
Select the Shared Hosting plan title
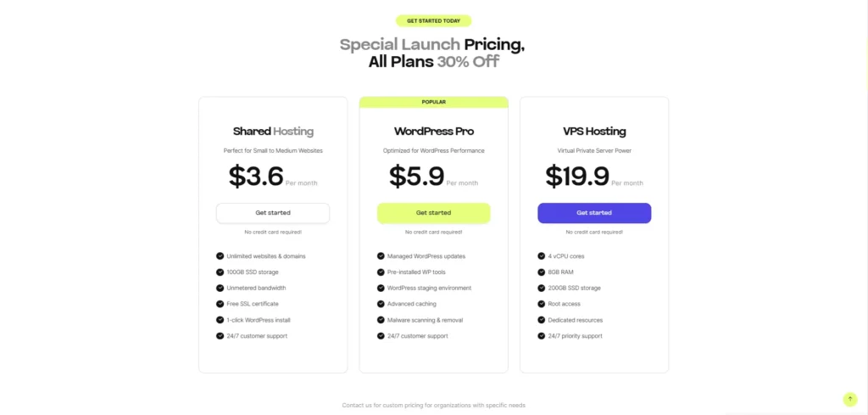(273, 132)
